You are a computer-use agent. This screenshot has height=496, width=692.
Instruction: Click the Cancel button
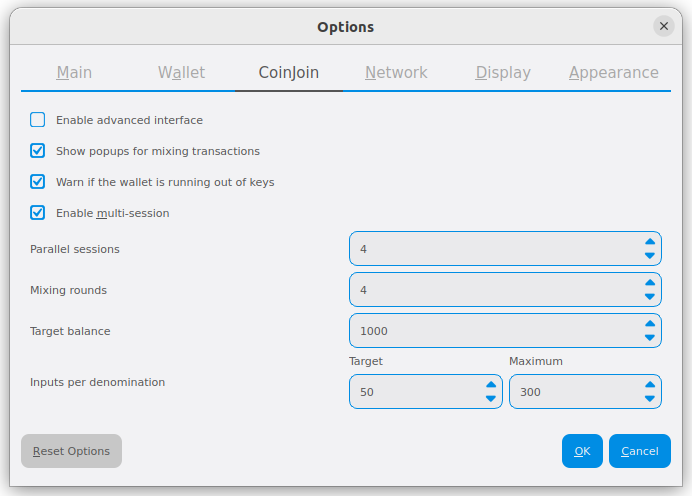(639, 451)
